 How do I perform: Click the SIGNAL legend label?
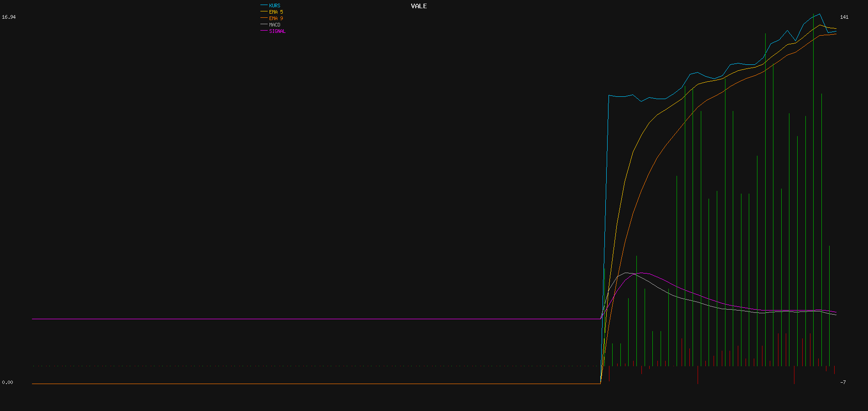tap(277, 31)
